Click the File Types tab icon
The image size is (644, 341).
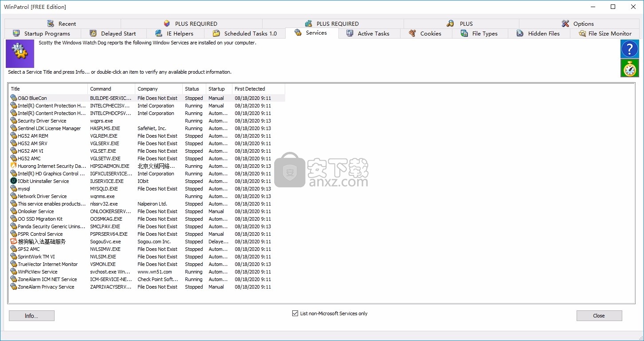point(464,33)
